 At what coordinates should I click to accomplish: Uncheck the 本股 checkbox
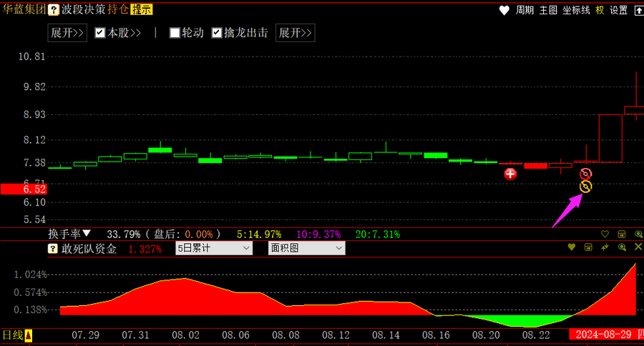point(100,33)
